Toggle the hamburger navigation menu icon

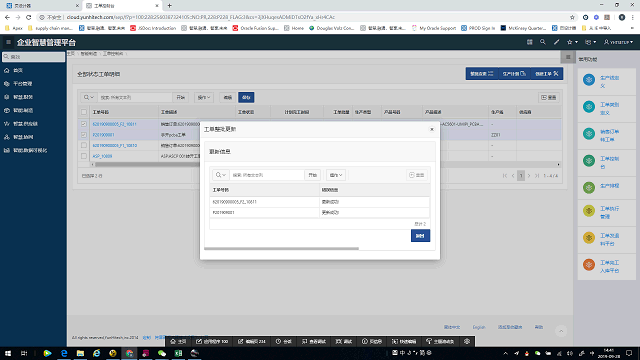(x=8, y=42)
